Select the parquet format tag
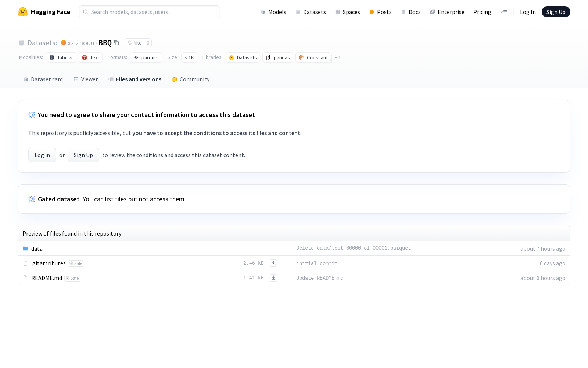Screen dimensions: 588x368 (x=146, y=57)
